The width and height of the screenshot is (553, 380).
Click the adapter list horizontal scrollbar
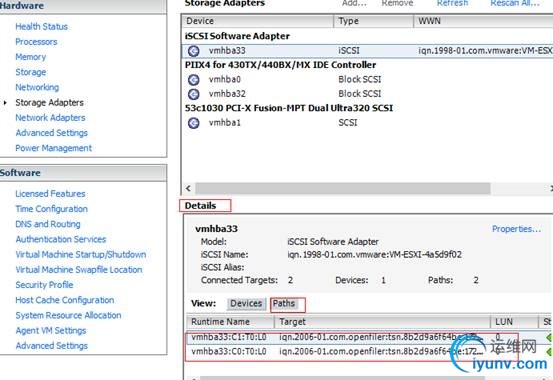click(x=342, y=188)
